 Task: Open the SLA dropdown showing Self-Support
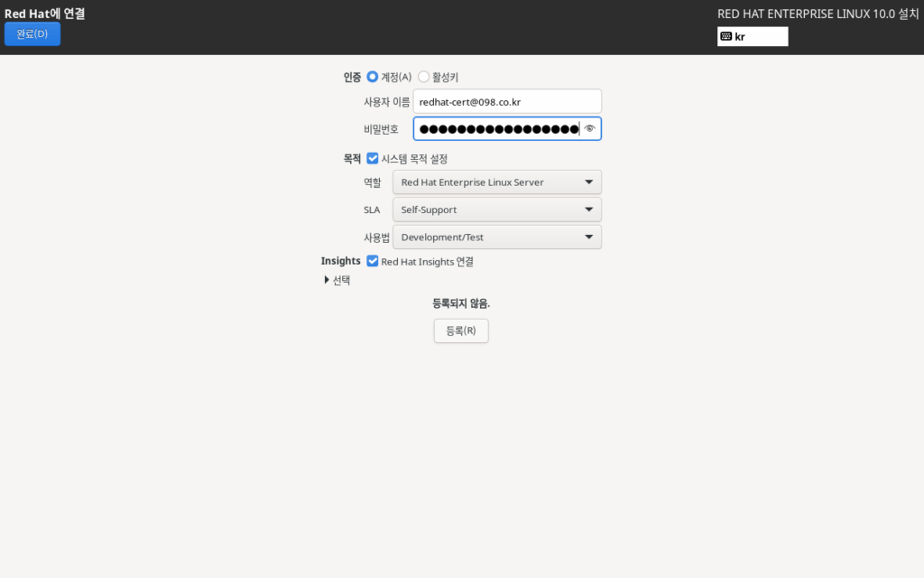(496, 210)
